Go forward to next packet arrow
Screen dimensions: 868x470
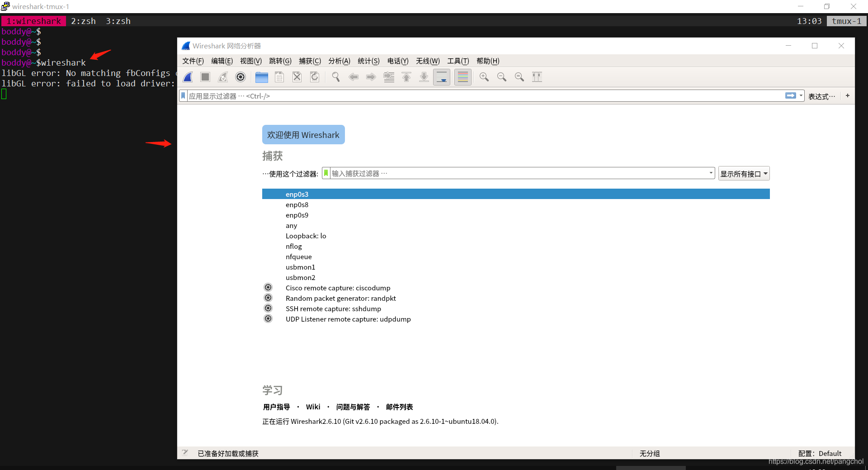371,77
